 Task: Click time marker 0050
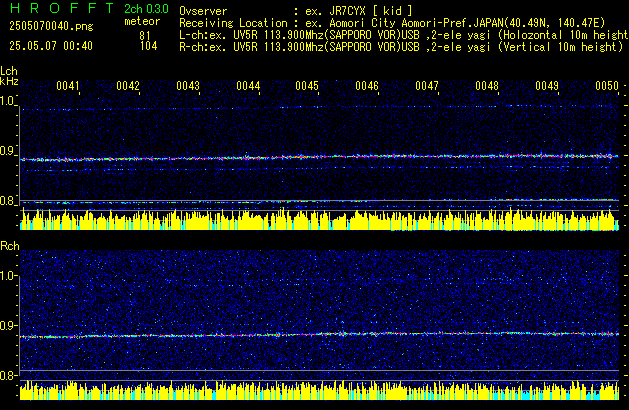coord(607,86)
